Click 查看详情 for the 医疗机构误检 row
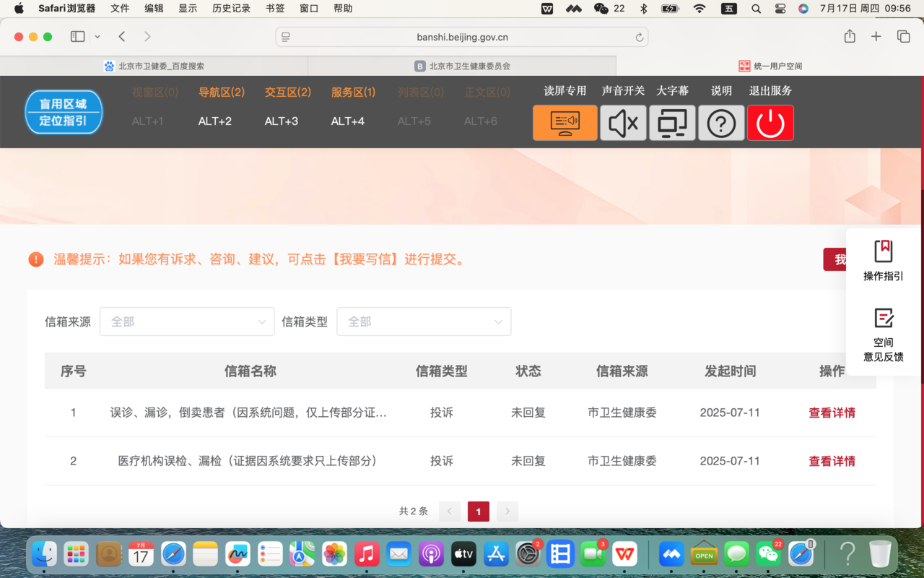924x578 pixels. tap(832, 461)
